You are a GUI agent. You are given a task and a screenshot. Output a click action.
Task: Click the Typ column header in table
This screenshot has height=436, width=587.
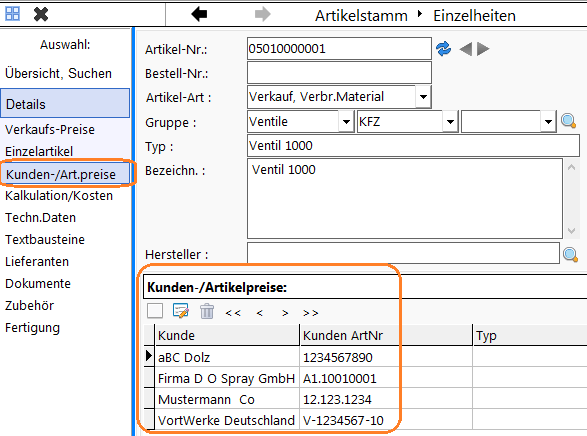(x=530, y=335)
